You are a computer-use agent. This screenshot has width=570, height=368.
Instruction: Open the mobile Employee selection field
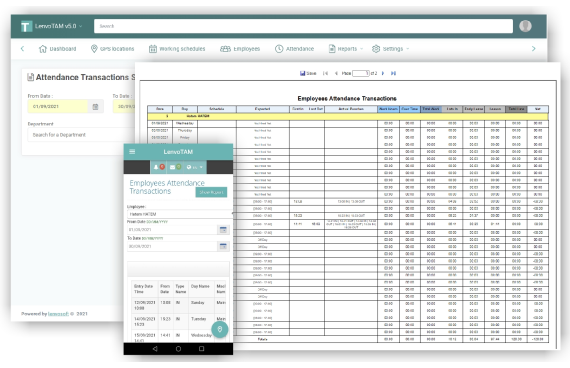[180, 214]
